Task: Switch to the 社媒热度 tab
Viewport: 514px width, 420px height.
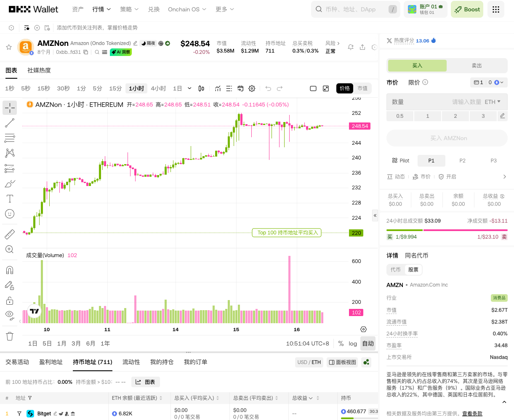Action: [39, 70]
